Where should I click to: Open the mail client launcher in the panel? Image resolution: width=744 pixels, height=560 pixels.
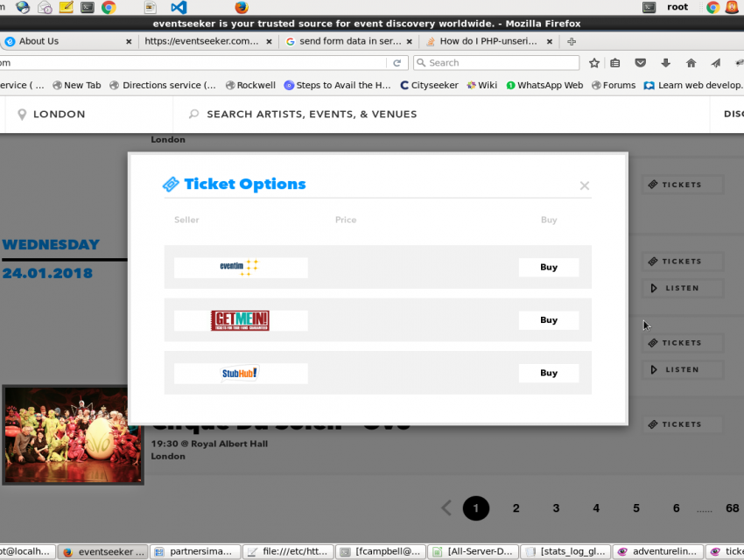(45, 7)
